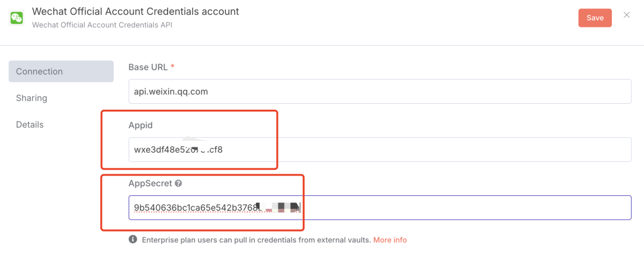Image resolution: width=644 pixels, height=262 pixels.
Task: Click the AppSecret help question mark icon
Action: [178, 184]
